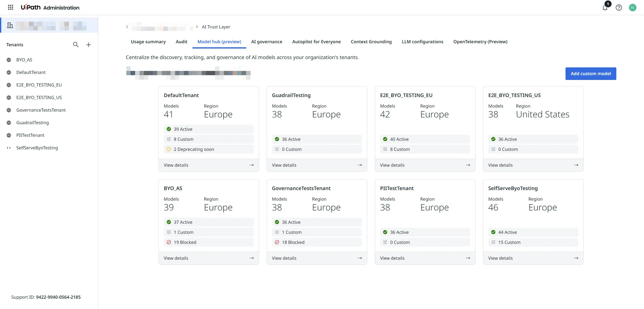
Task: Click AI Trust Layer in the breadcrumb
Action: (x=216, y=27)
